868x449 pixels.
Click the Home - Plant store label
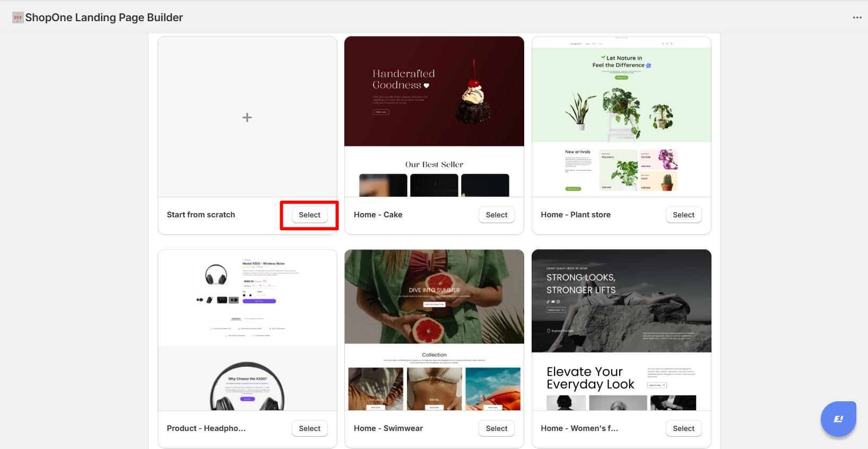[x=576, y=215]
